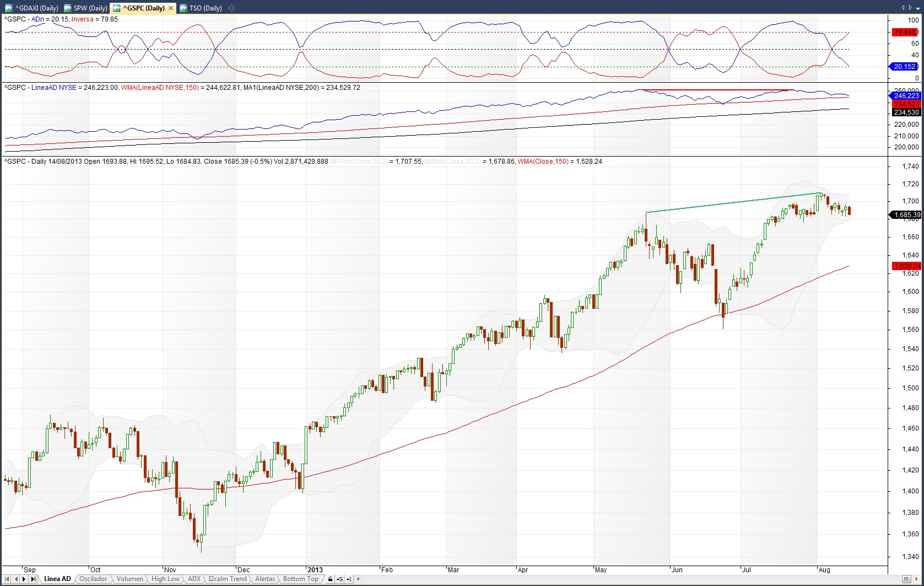Open the document tab list dropdown
This screenshot has height=586, width=924.
(917, 7)
